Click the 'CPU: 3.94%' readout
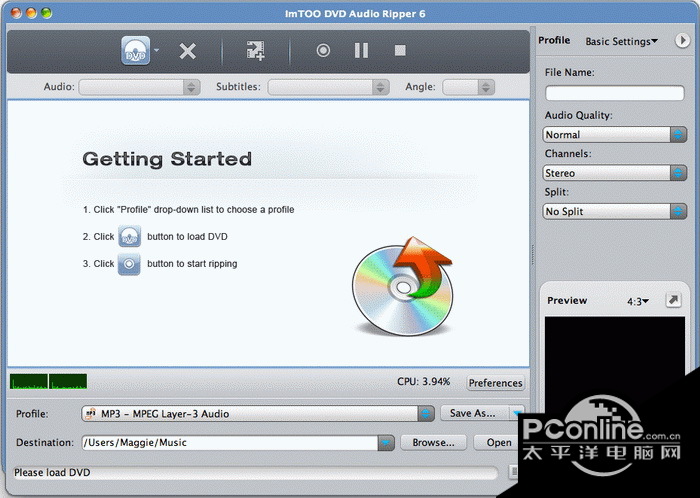Image resolution: width=700 pixels, height=498 pixels. 423,382
